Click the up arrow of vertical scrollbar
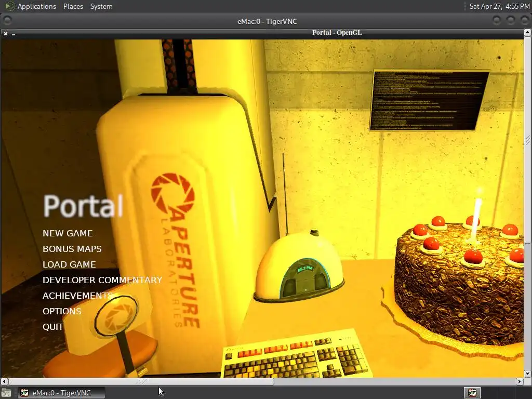Image resolution: width=532 pixels, height=399 pixels. (x=528, y=33)
